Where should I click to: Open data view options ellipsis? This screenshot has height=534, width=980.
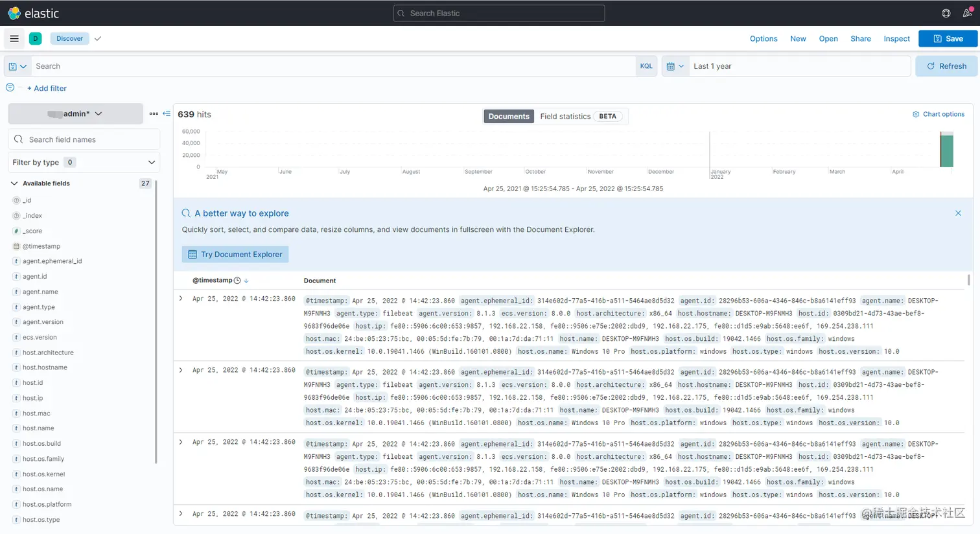(154, 113)
